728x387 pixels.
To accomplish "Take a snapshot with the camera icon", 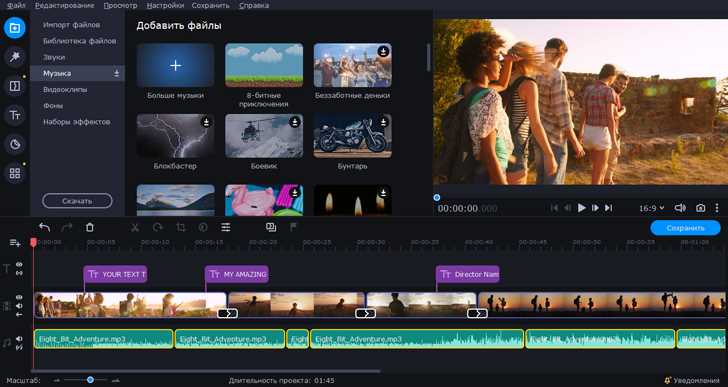I will click(x=701, y=208).
